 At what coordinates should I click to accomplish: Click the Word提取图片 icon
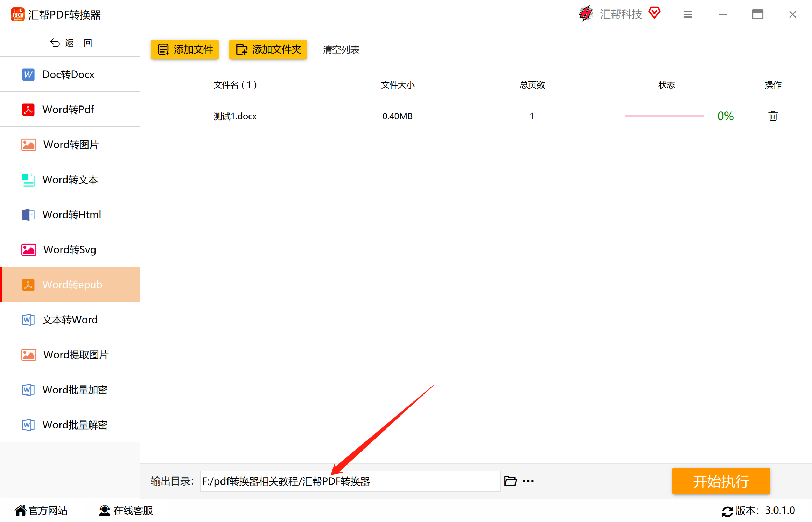click(29, 355)
